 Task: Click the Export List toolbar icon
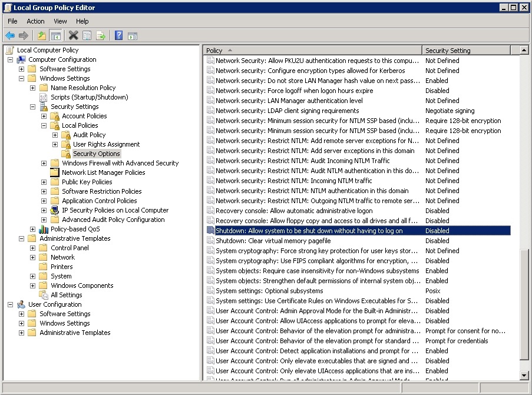(101, 36)
